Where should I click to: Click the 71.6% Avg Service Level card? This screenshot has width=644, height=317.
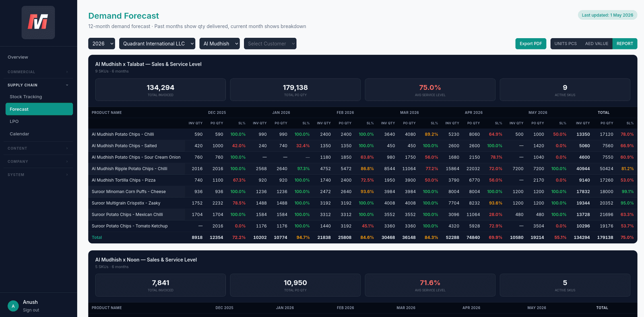tap(430, 285)
